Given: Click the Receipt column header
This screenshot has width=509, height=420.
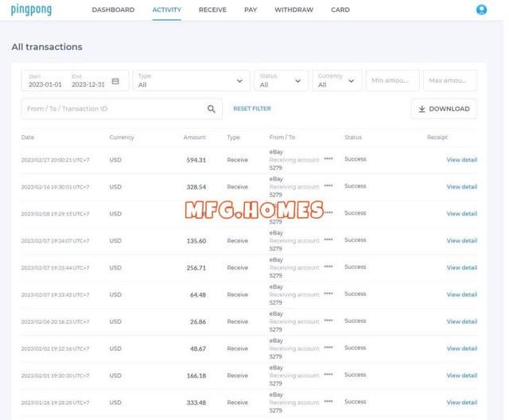Looking at the screenshot, I should (x=437, y=138).
